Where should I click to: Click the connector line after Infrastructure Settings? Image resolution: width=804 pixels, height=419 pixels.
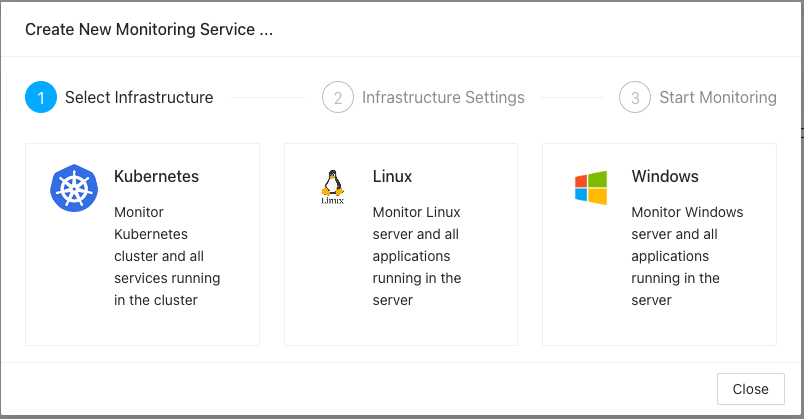tap(569, 98)
